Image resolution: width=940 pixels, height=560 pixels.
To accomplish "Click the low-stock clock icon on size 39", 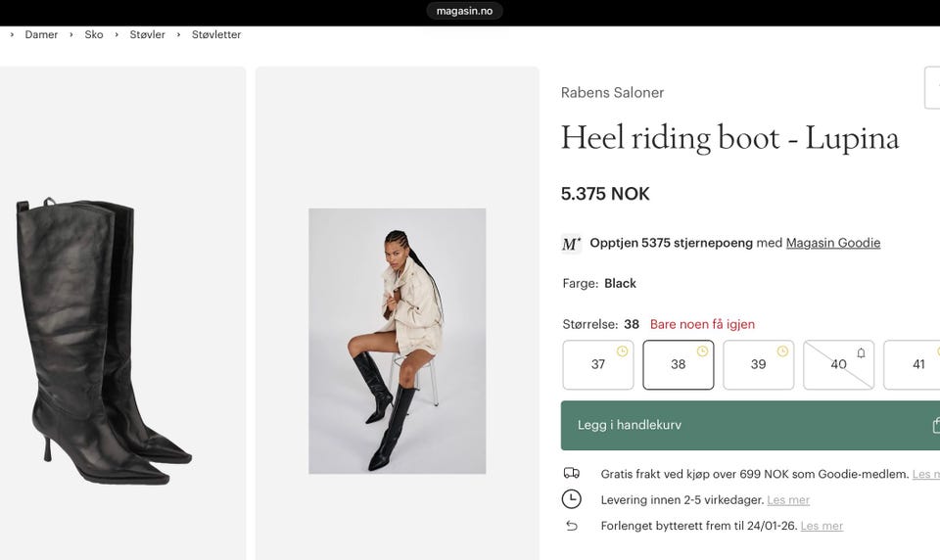I will (782, 351).
